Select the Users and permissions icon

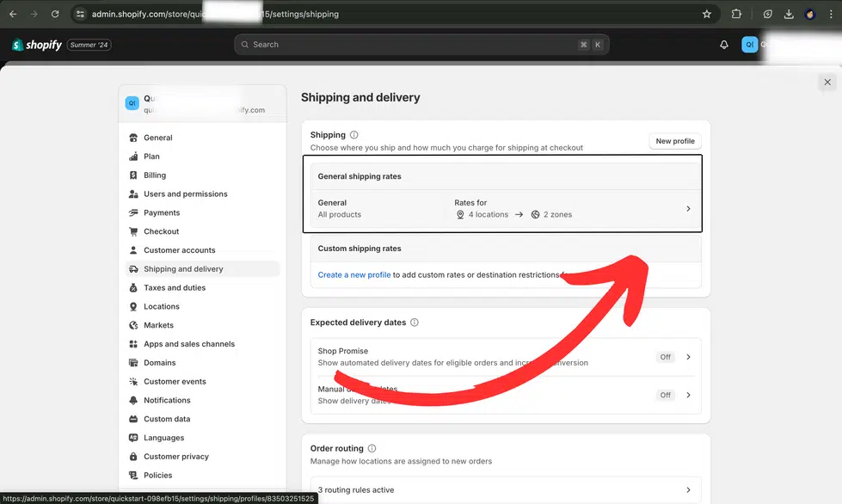tap(134, 194)
